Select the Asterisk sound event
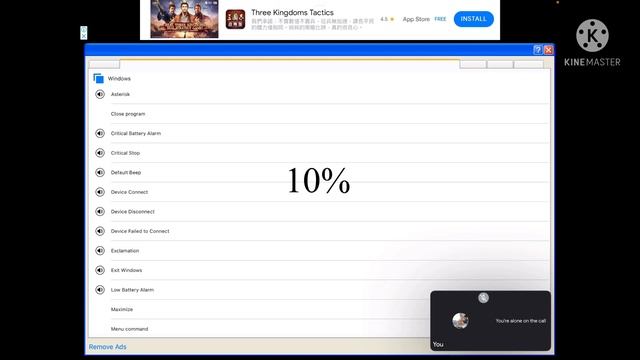The height and width of the screenshot is (360, 640). pos(120,94)
